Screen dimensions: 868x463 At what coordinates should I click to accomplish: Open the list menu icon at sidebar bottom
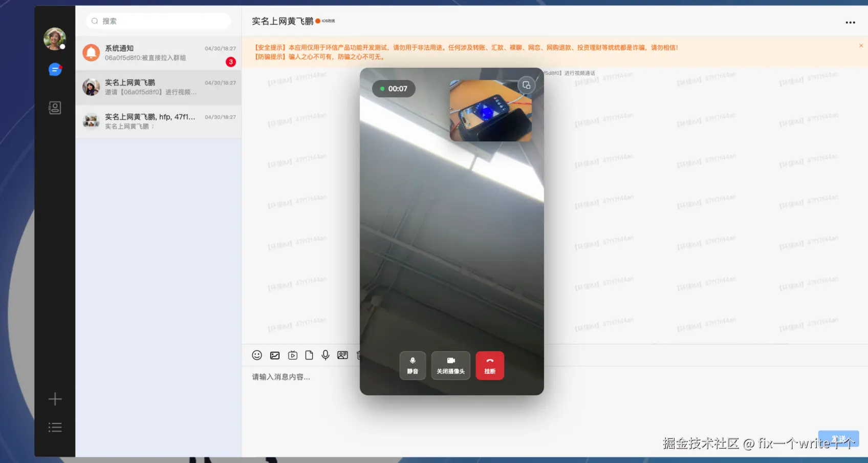pos(55,427)
